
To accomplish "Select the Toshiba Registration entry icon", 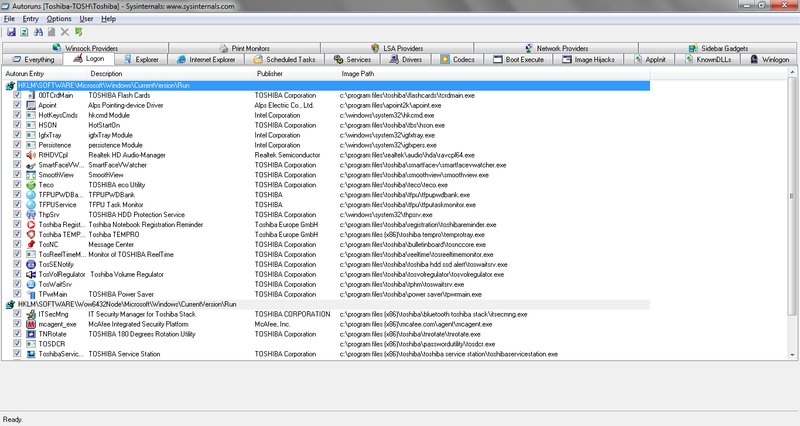I will 31,225.
